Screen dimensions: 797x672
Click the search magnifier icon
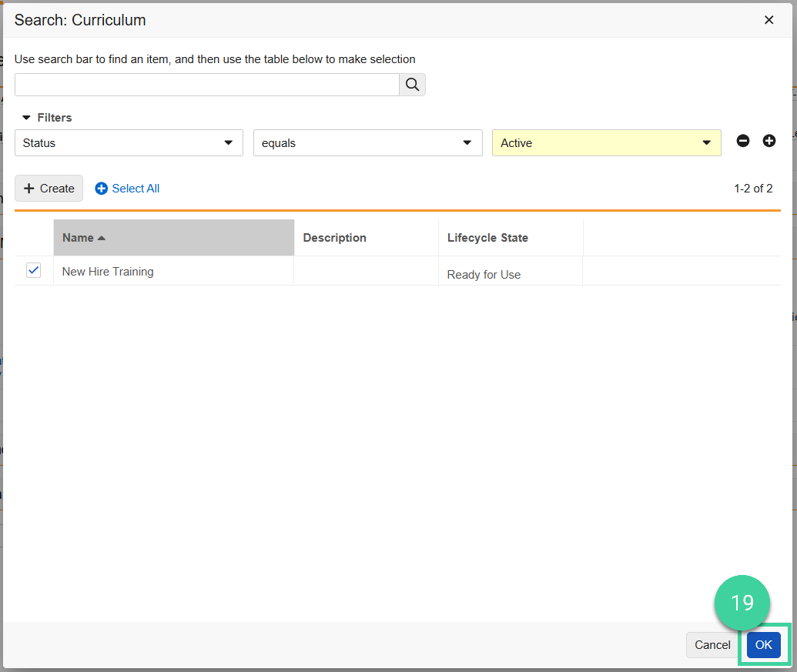coord(412,84)
